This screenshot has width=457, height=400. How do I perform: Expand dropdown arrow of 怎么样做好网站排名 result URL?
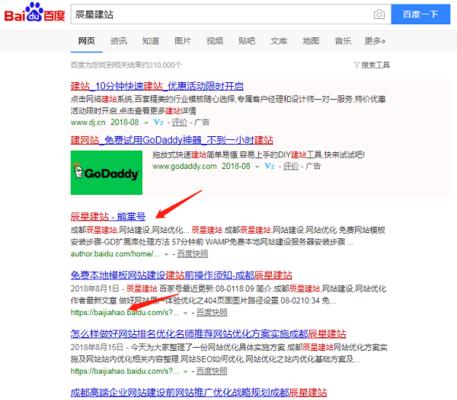185,372
